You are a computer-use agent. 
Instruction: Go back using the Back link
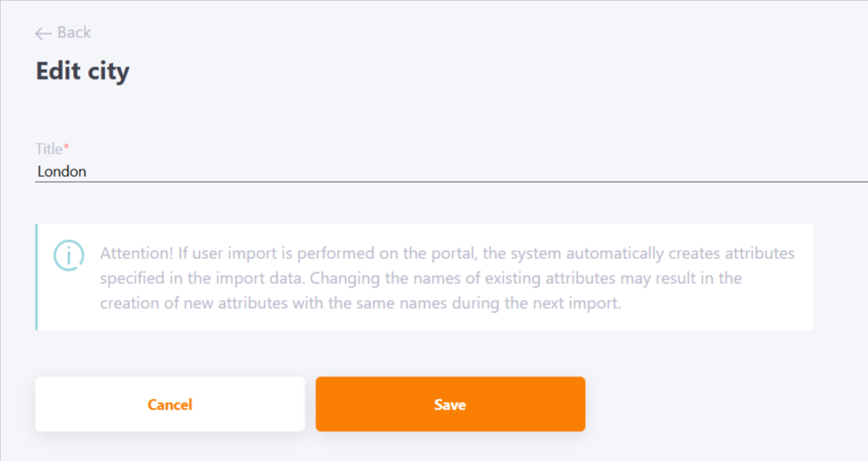pyautogui.click(x=63, y=32)
